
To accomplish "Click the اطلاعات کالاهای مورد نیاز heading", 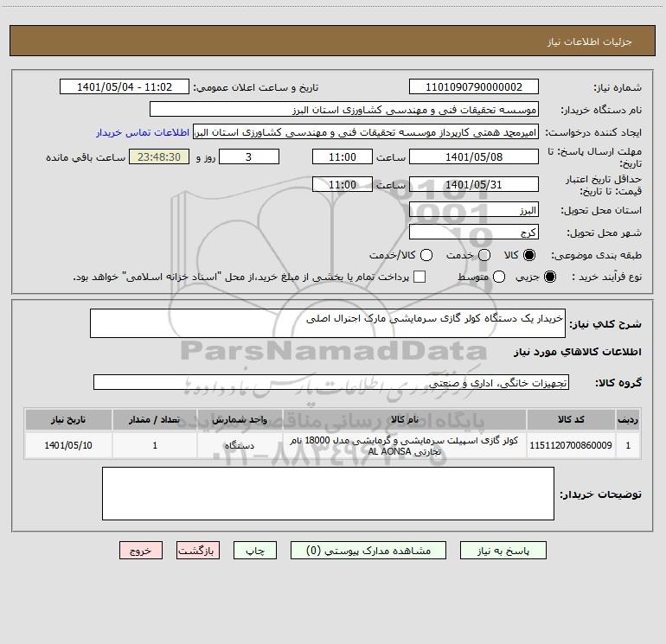I will point(577,352).
